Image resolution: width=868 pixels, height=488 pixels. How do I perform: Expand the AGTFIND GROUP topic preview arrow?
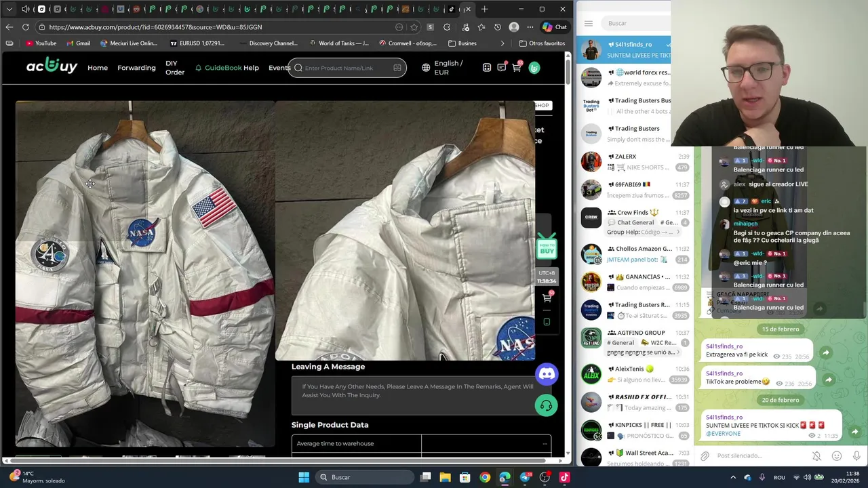677,352
